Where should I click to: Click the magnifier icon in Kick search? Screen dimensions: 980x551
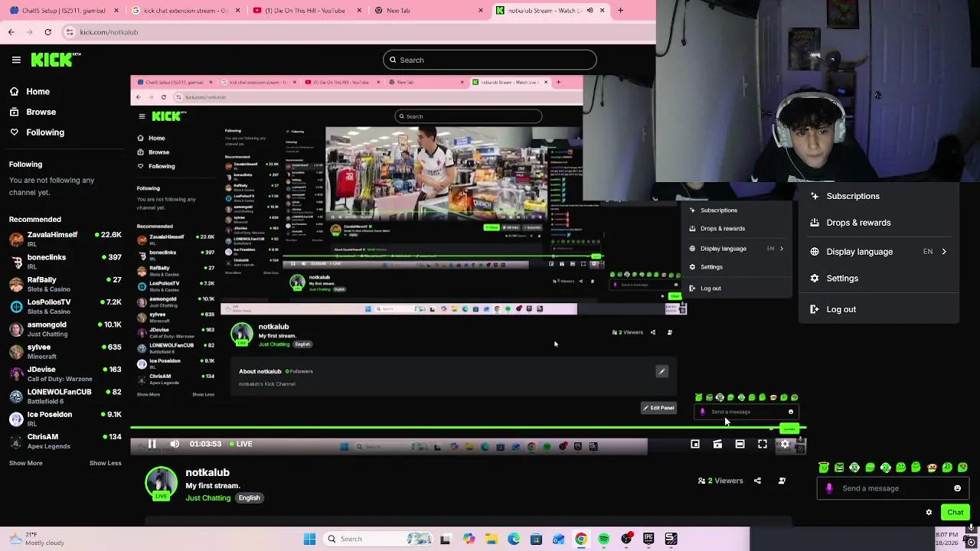coord(393,60)
